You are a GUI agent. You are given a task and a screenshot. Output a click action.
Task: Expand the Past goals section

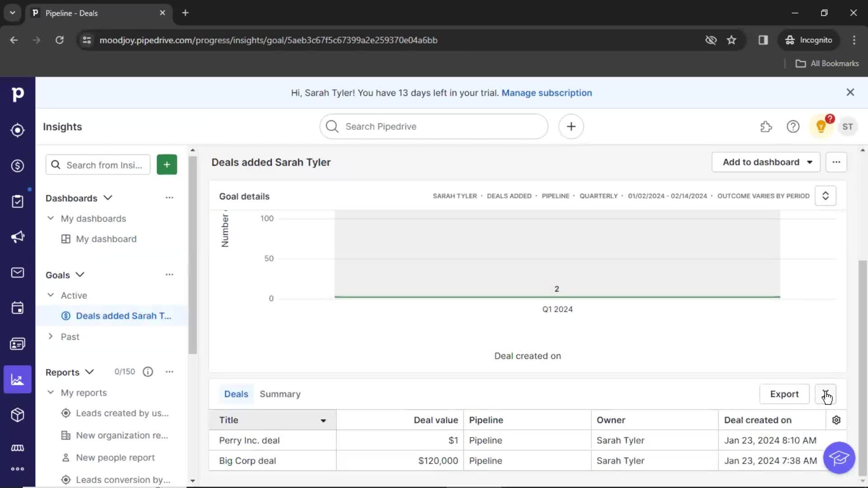[50, 336]
